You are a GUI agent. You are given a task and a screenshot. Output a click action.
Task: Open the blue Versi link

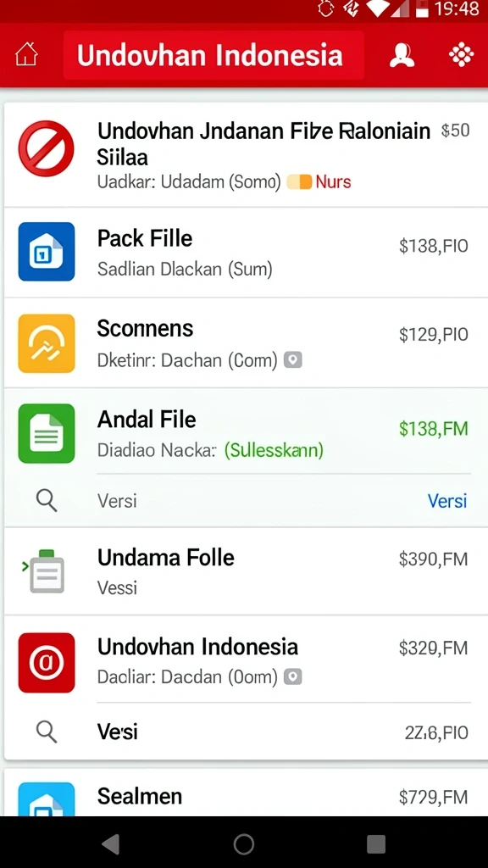447,501
